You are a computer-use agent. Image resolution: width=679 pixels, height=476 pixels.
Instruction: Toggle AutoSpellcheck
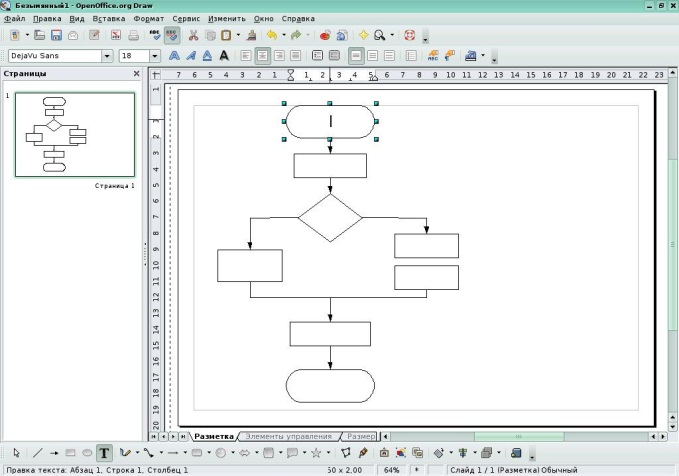tap(172, 35)
